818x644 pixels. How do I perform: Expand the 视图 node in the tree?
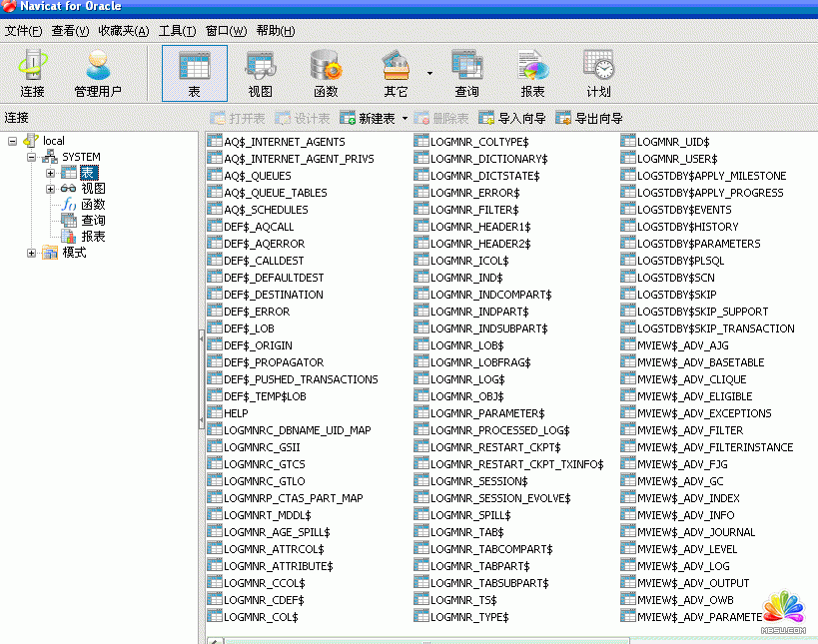(50, 189)
